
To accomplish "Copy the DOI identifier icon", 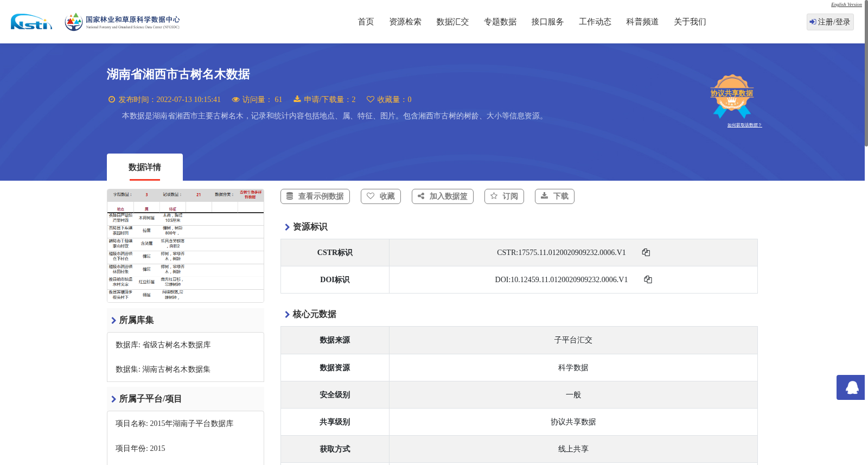I will click(x=648, y=279).
